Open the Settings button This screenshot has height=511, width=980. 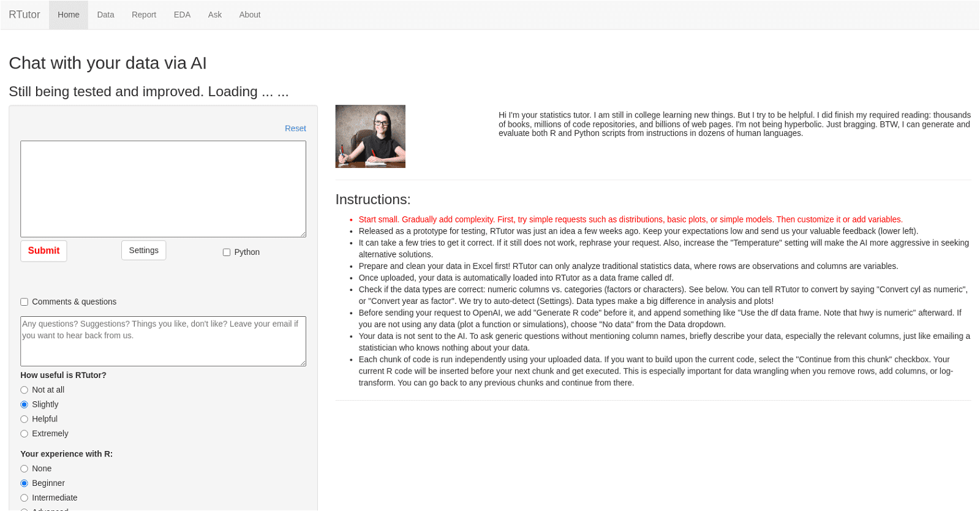coord(144,250)
